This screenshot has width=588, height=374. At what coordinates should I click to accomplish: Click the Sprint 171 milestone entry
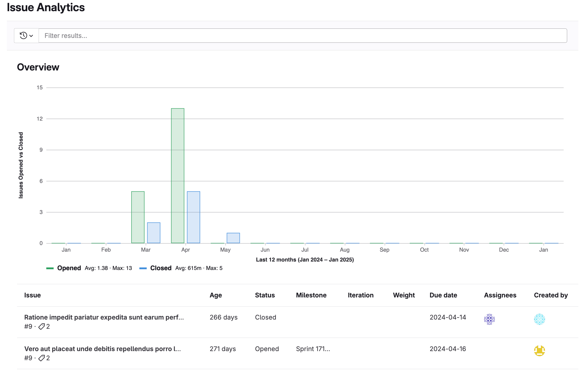click(x=313, y=349)
